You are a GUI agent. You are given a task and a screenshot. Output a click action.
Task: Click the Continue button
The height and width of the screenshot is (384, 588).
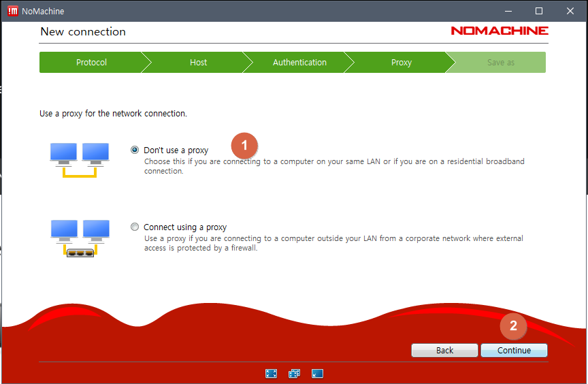[514, 350]
